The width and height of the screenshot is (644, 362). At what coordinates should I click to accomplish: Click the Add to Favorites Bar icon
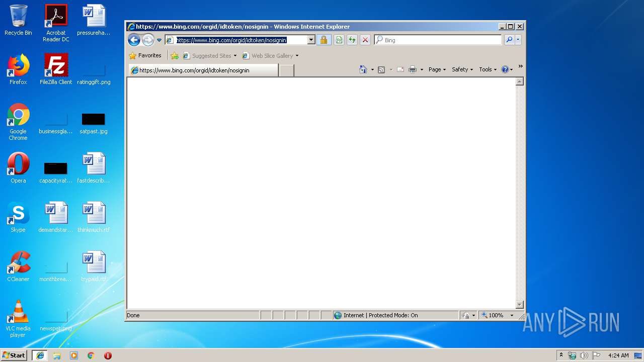coord(175,56)
